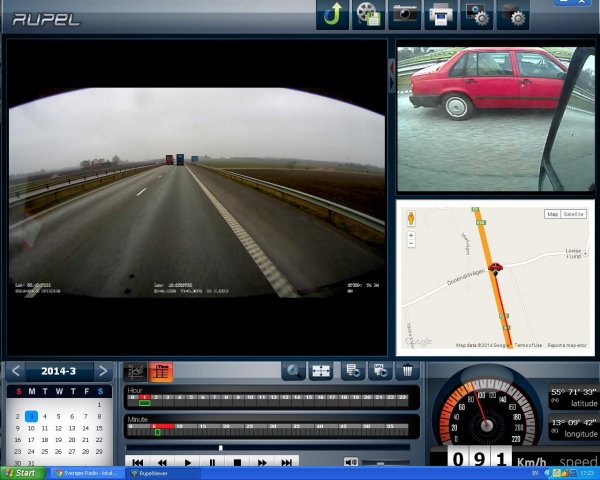Image resolution: width=600 pixels, height=480 pixels.
Task: Open the video settings gear icon
Action: 476,15
